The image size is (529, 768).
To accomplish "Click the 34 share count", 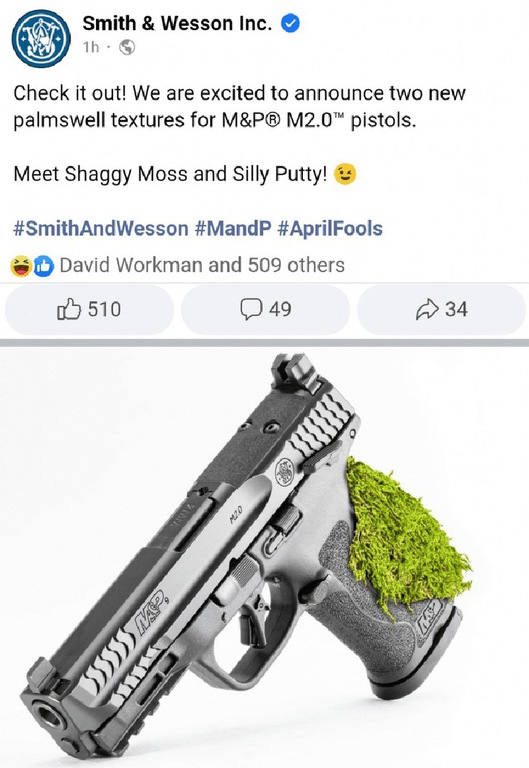I will click(x=456, y=310).
